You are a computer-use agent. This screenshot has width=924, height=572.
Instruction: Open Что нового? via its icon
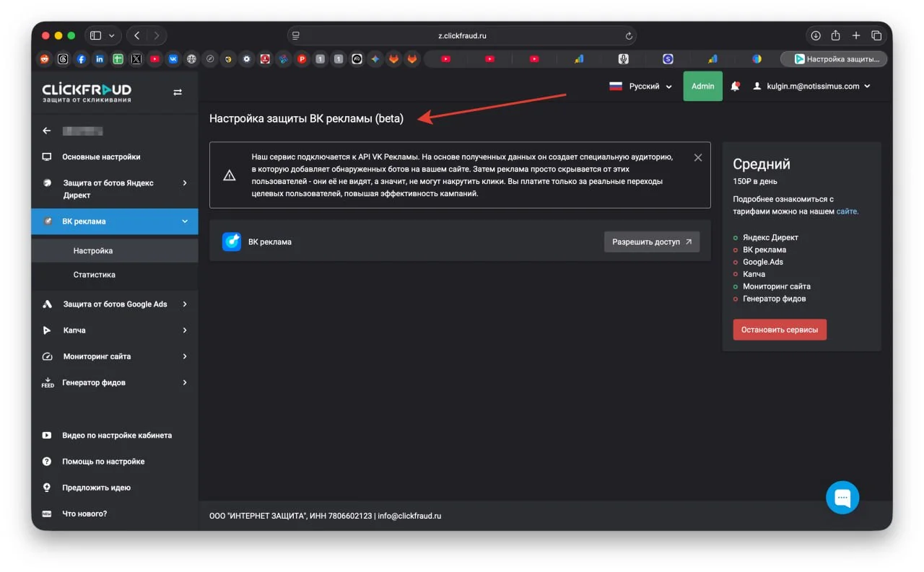coord(47,514)
